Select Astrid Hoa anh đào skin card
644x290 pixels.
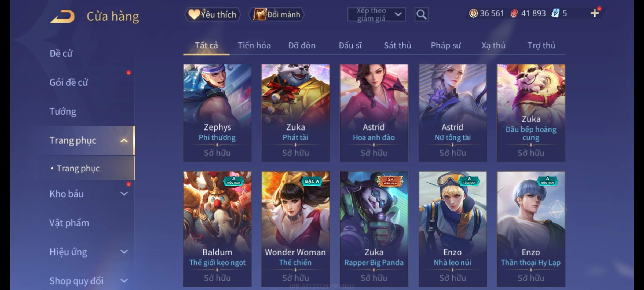[374, 113]
